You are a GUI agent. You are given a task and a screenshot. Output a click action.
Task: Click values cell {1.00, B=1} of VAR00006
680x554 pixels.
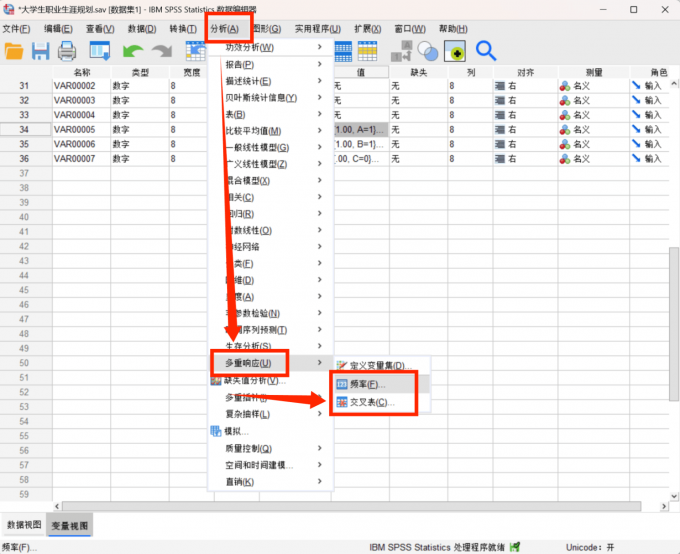360,144
